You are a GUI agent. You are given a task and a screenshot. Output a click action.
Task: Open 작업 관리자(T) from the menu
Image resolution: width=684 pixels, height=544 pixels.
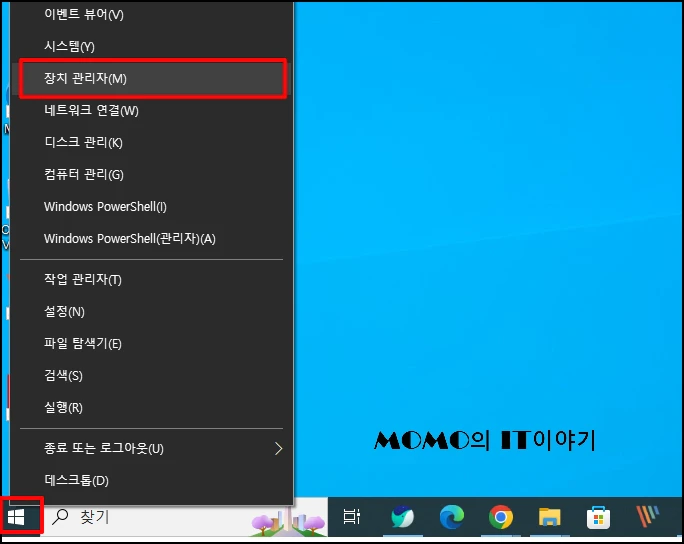coord(152,279)
